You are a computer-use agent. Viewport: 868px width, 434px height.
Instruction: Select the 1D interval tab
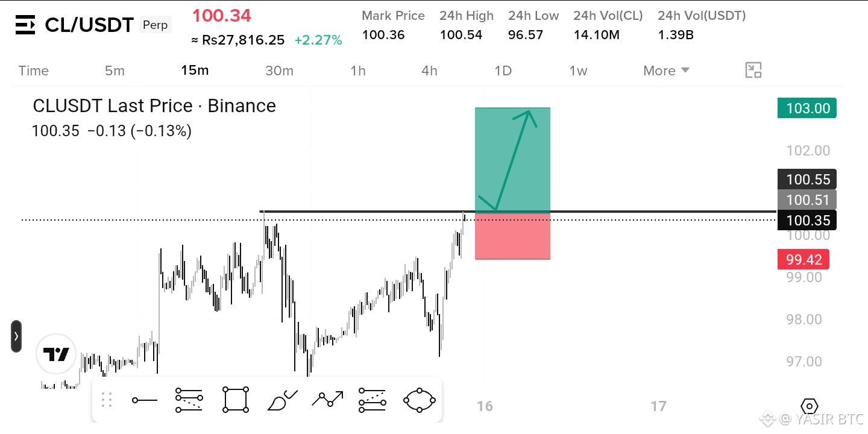(503, 71)
